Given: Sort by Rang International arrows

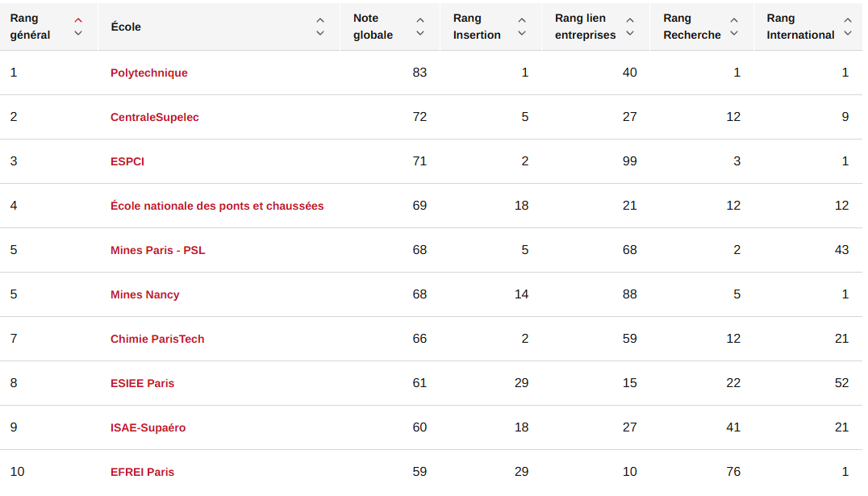Looking at the screenshot, I should tap(847, 27).
